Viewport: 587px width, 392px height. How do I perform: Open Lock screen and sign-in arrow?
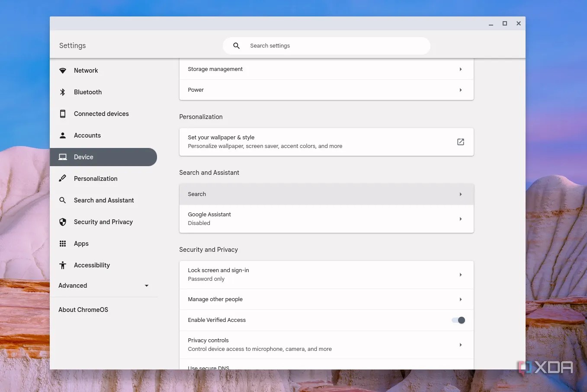[x=461, y=275]
